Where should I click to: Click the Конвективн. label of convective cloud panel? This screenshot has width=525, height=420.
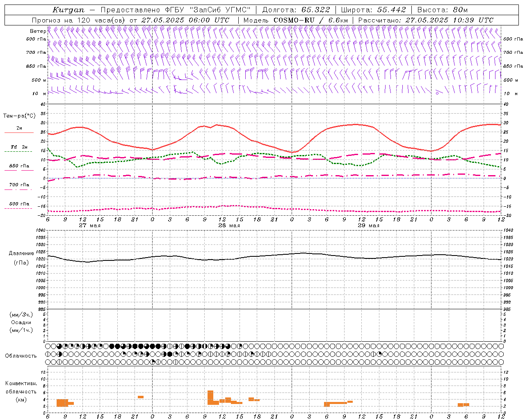click(21, 383)
